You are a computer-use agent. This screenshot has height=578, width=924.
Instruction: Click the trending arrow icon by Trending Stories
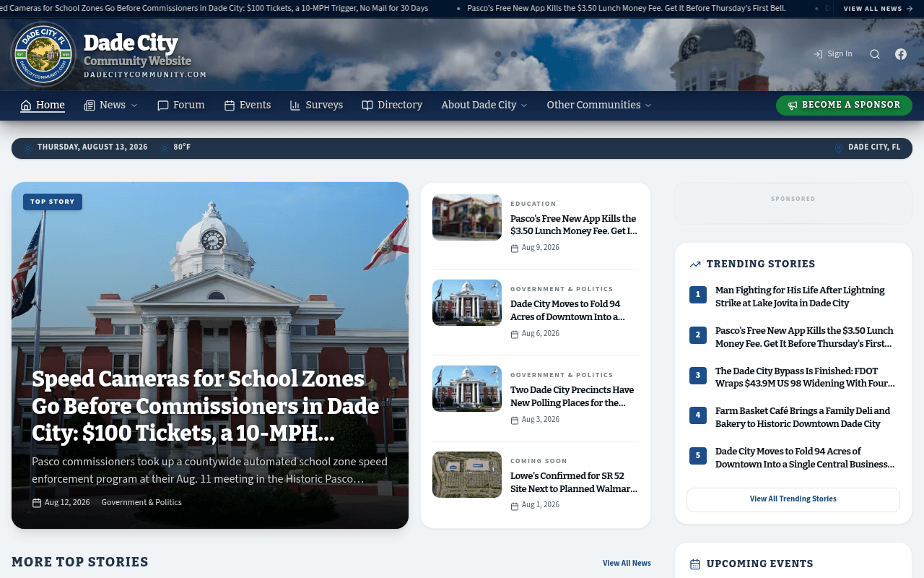(695, 264)
